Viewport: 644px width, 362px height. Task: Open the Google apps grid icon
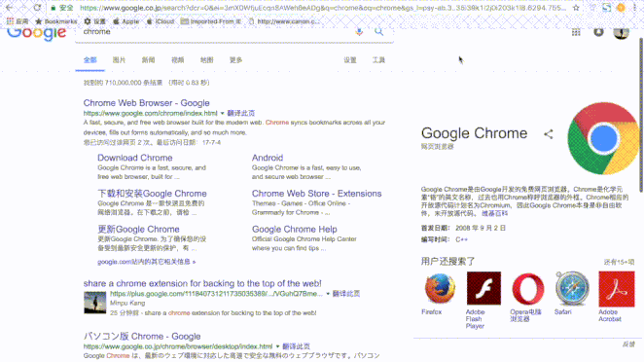coord(576,32)
